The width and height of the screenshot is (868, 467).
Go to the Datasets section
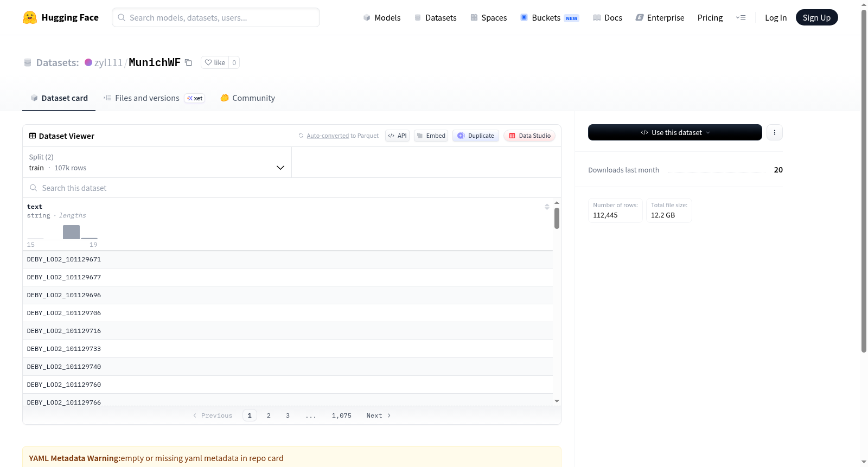coord(435,17)
